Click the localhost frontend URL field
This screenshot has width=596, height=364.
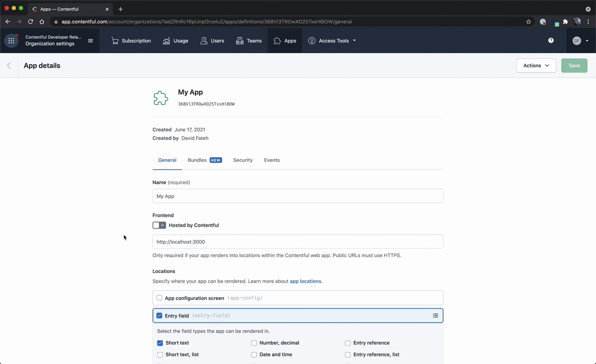click(297, 242)
